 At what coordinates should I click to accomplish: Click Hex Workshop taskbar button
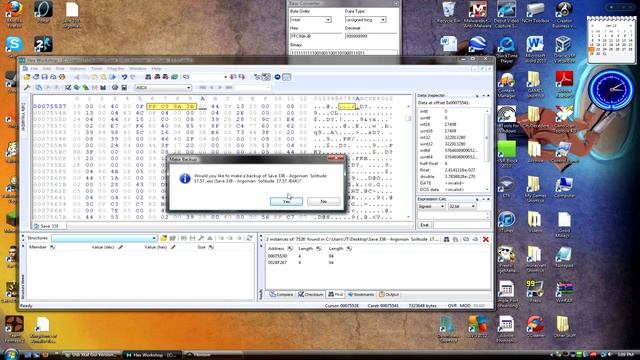coord(151,355)
